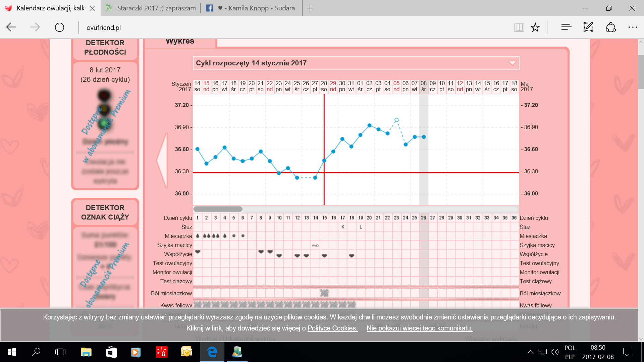Open Make a Web Note icon
This screenshot has width=644, height=362.
(x=588, y=27)
